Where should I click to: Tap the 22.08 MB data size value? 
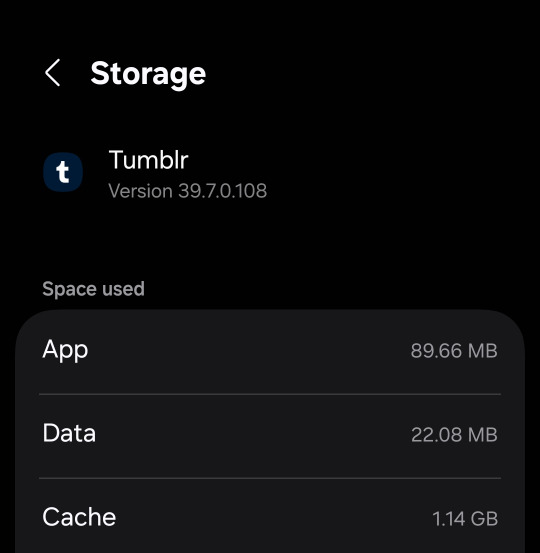point(454,434)
